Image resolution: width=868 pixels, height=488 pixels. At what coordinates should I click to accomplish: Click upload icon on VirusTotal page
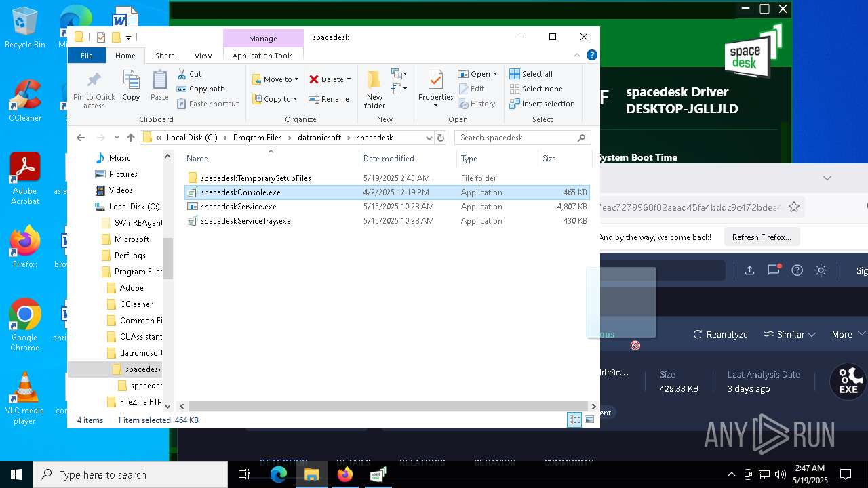[749, 270]
